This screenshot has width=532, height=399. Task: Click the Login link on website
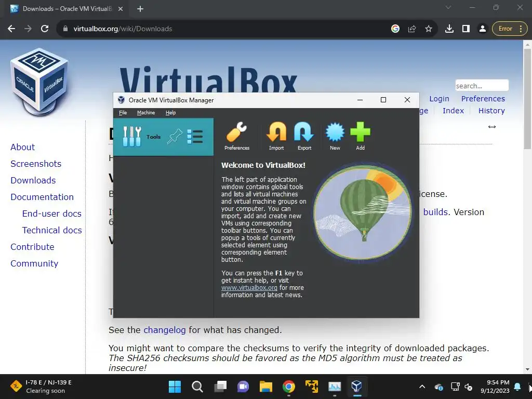[439, 99]
